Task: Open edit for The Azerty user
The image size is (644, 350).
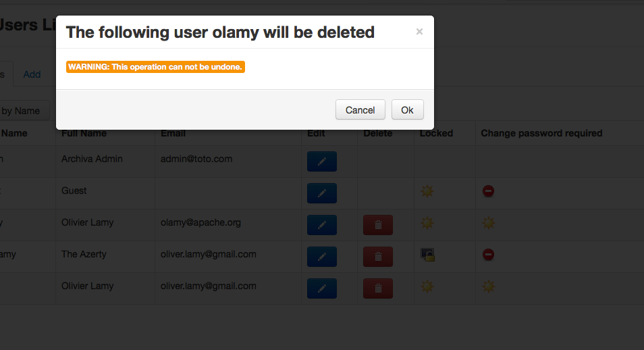Action: [x=321, y=257]
